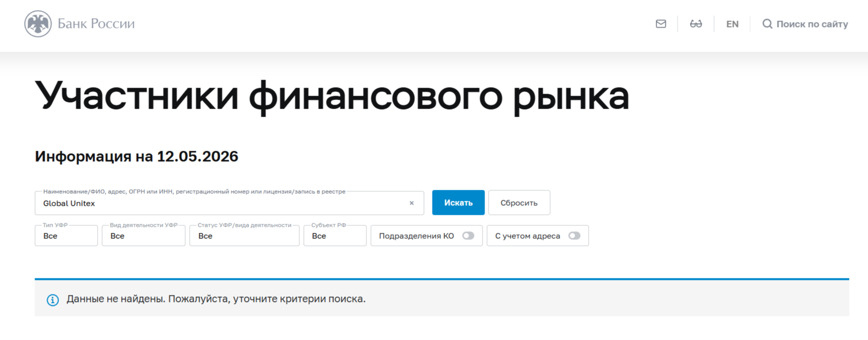Click the Банк России header text link
The height and width of the screenshot is (340, 868).
click(96, 24)
